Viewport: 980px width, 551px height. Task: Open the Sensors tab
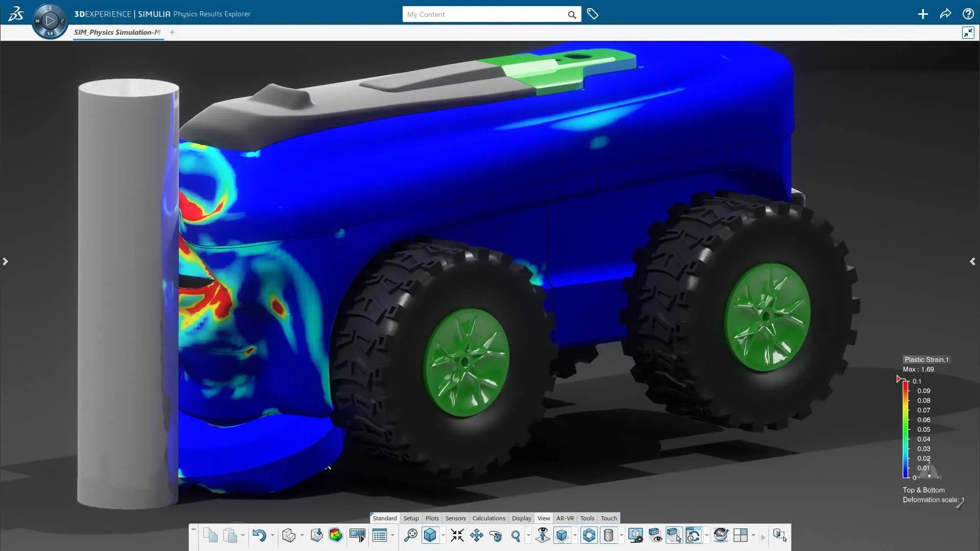tap(455, 518)
